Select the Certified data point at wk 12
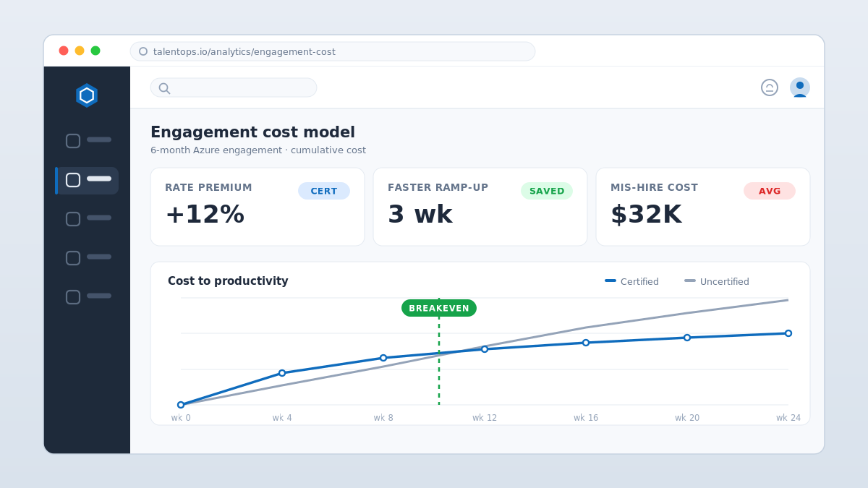The height and width of the screenshot is (488, 868). [x=485, y=349]
